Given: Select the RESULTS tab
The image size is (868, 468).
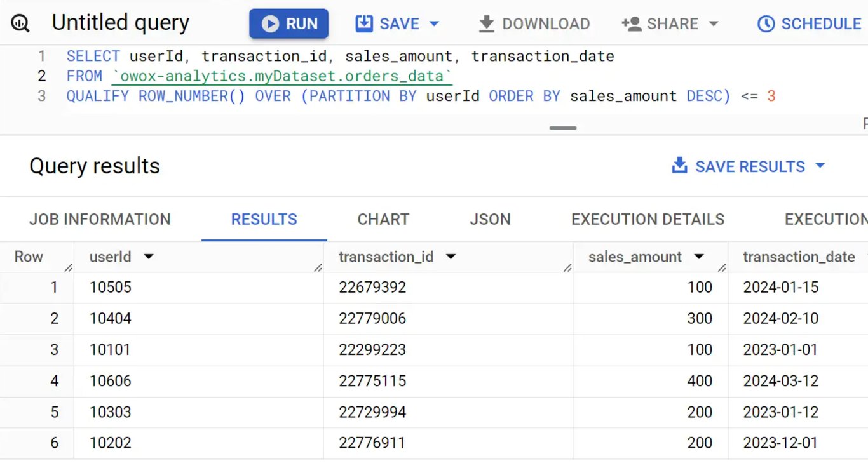Looking at the screenshot, I should [x=264, y=219].
